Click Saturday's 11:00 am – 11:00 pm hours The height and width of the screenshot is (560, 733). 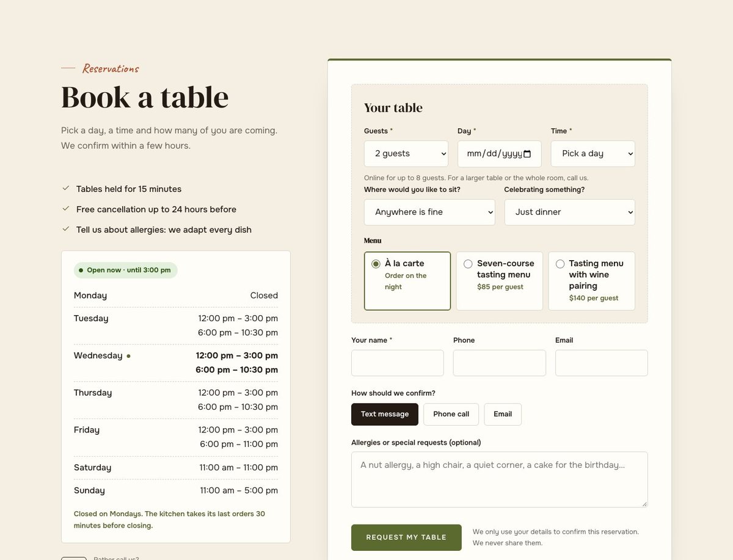tap(239, 468)
